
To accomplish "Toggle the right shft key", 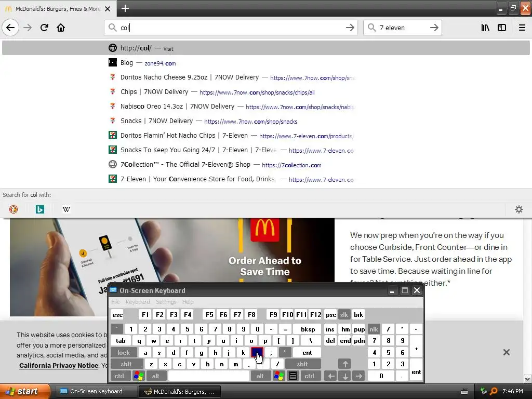I will click(302, 364).
